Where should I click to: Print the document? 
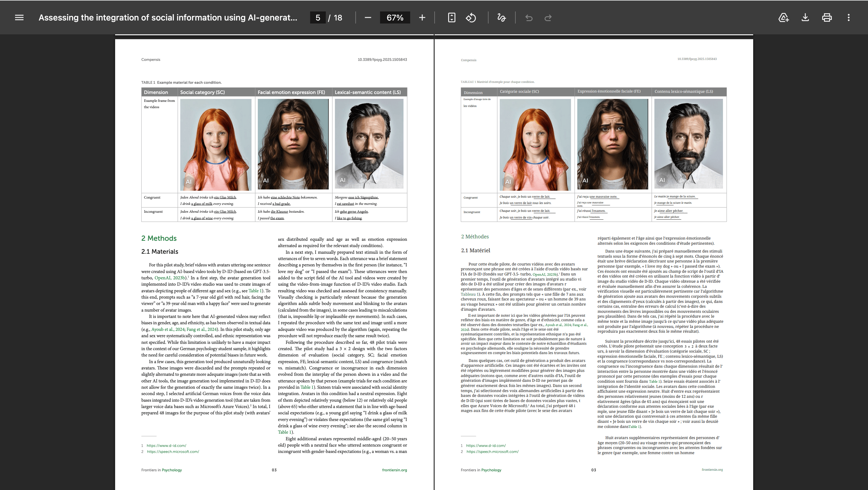coord(826,17)
